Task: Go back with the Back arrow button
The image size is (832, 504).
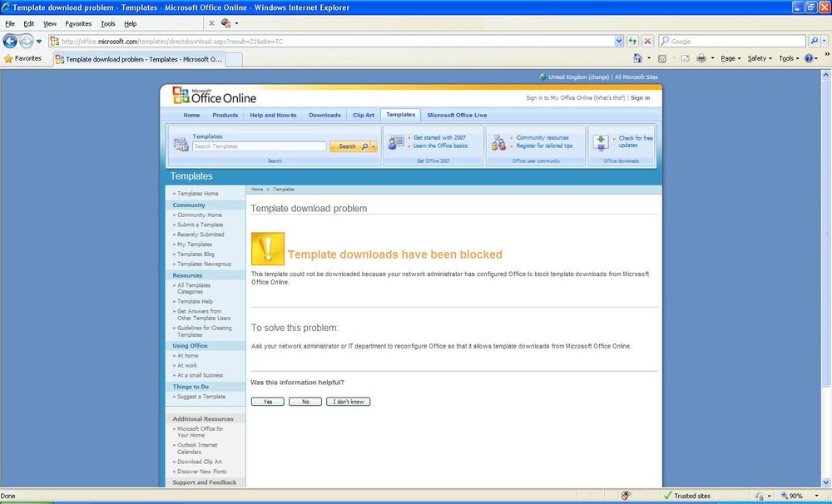Action: click(10, 41)
